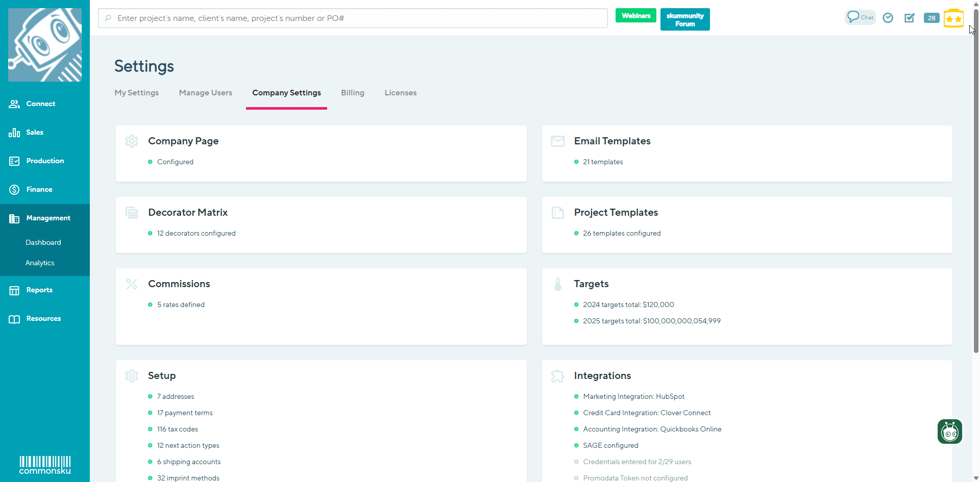Open the skummunity Forum button
This screenshot has width=980, height=482.
[x=684, y=20]
